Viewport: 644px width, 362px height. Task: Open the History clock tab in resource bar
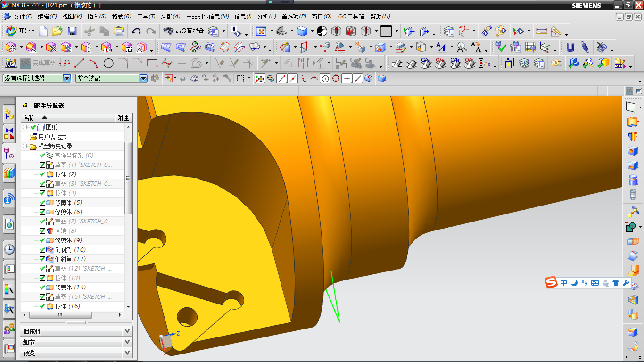pyautogui.click(x=9, y=249)
